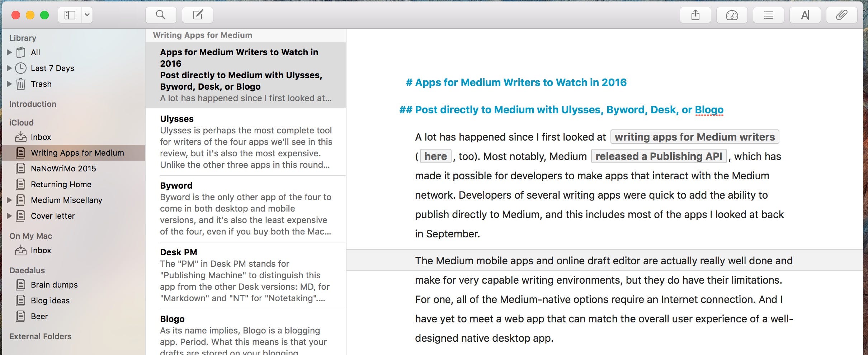
Task: Click the Library sidebar section header
Action: point(23,38)
